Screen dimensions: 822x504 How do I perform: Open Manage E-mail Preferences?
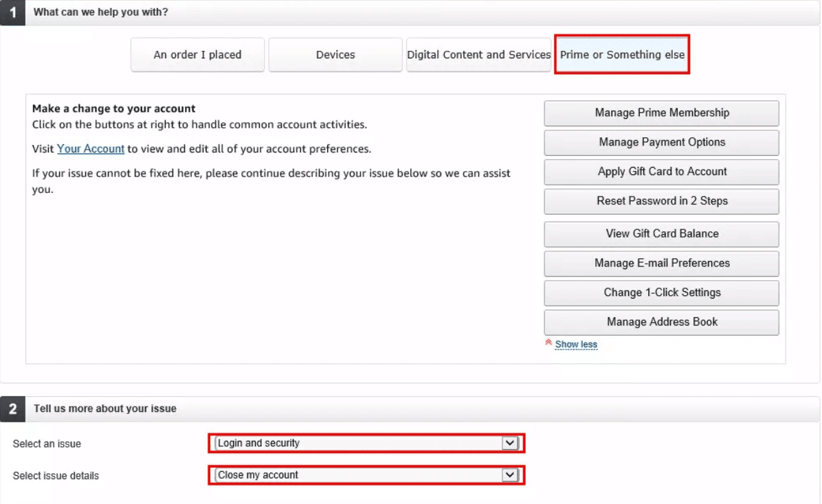660,263
